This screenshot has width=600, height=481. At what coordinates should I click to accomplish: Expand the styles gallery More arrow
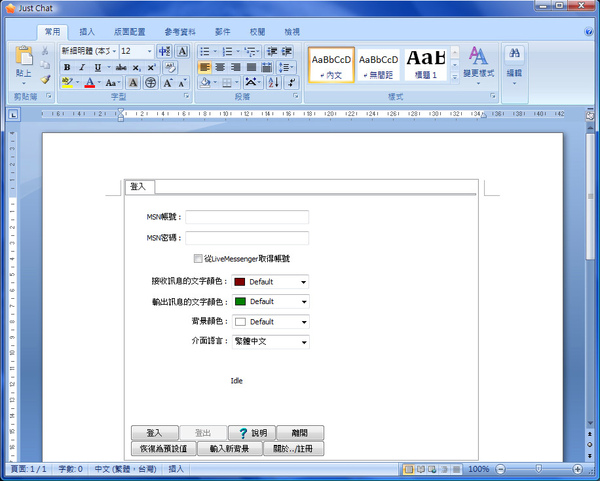click(455, 77)
